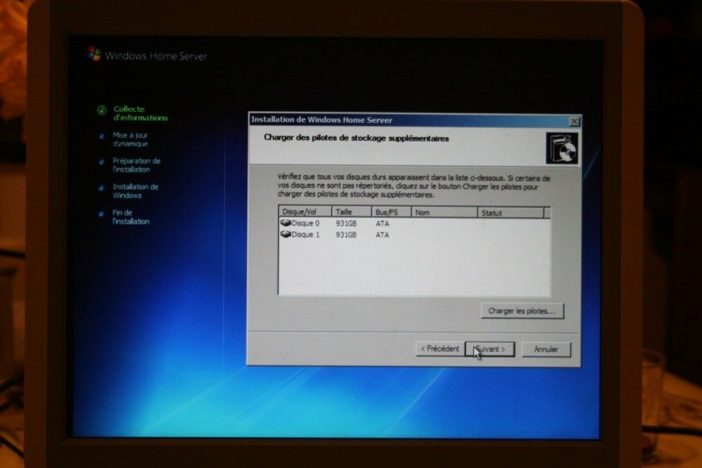Click the Windows Home Server logo
Image resolution: width=702 pixels, height=468 pixels.
pos(94,54)
